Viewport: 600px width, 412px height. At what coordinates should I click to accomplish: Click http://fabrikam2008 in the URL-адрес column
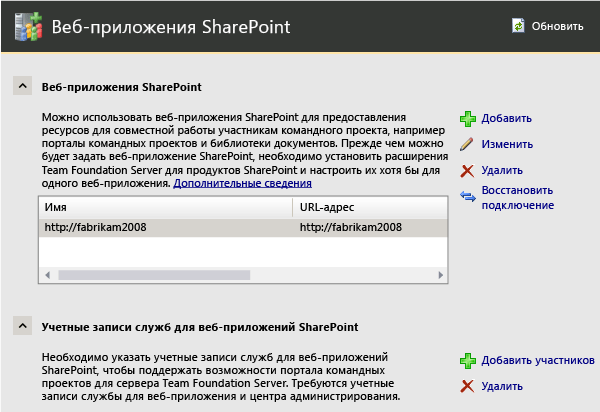351,227
